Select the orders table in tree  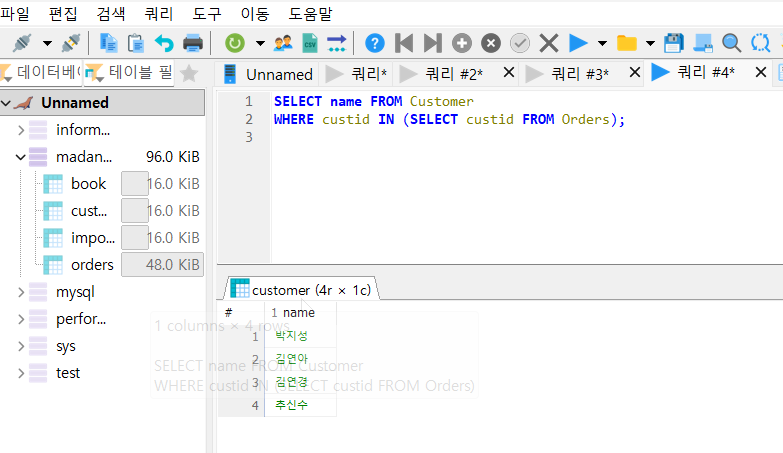point(92,265)
